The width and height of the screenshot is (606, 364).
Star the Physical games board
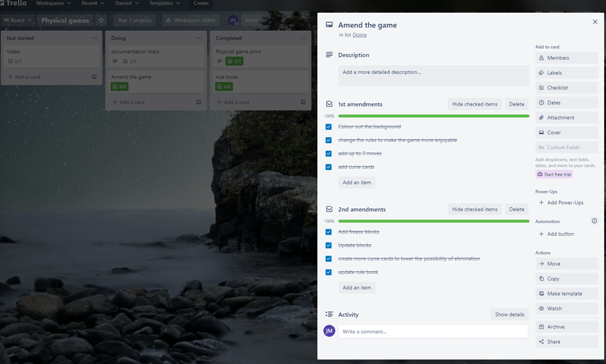[101, 21]
